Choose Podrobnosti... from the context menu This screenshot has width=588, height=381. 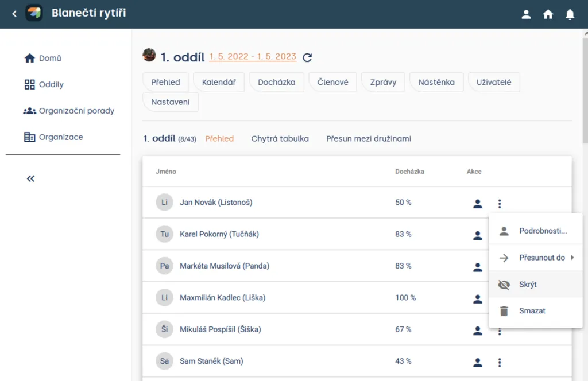[536, 231]
